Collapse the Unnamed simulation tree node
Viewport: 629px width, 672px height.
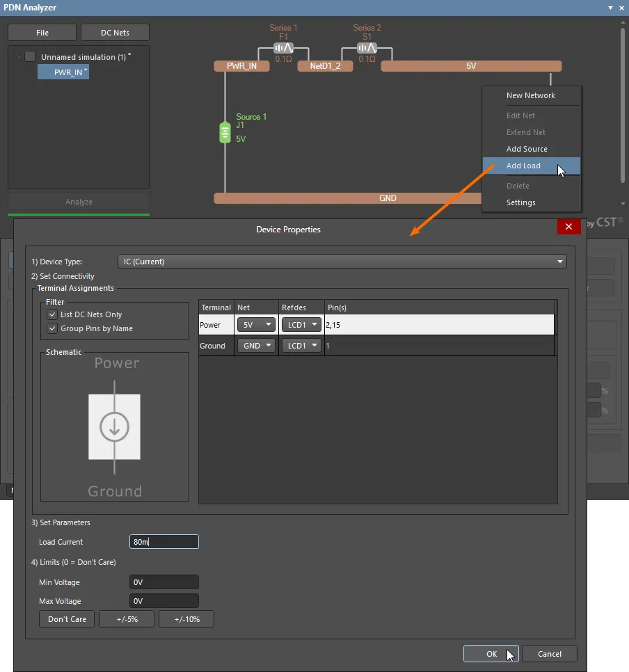18,57
